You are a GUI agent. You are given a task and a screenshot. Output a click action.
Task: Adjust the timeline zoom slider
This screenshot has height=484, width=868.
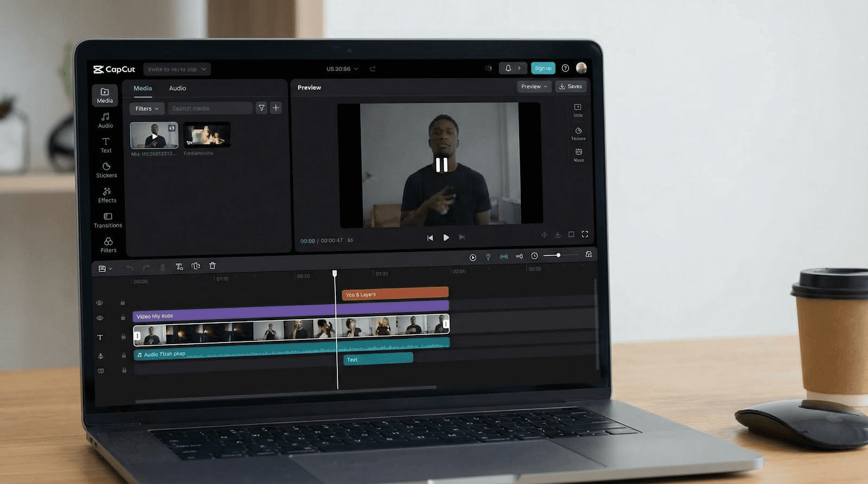click(559, 255)
